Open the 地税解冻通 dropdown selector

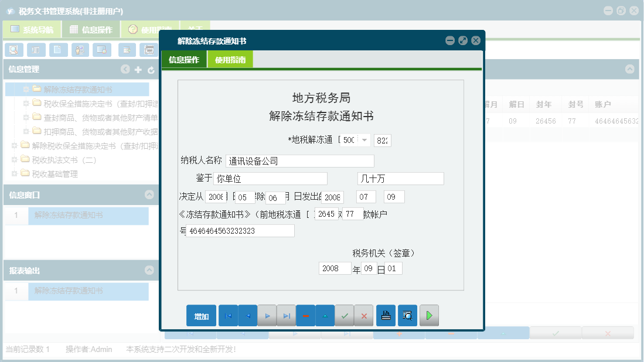tap(365, 140)
